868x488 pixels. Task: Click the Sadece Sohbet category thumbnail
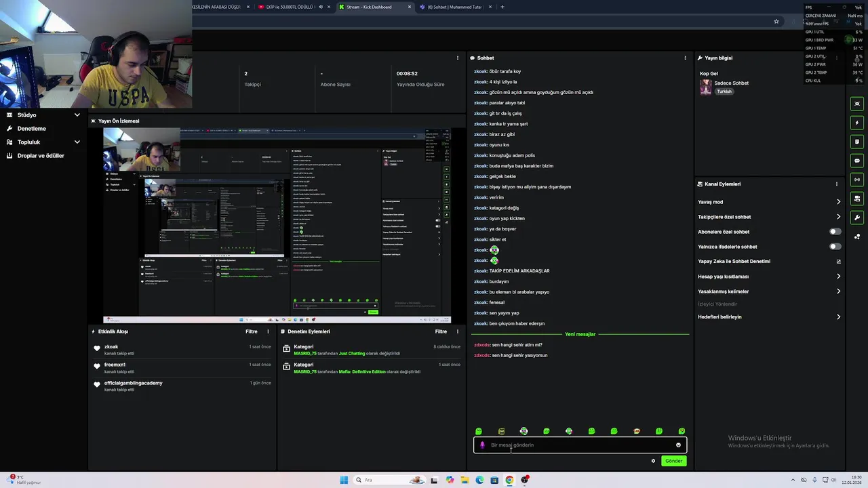[x=706, y=87]
